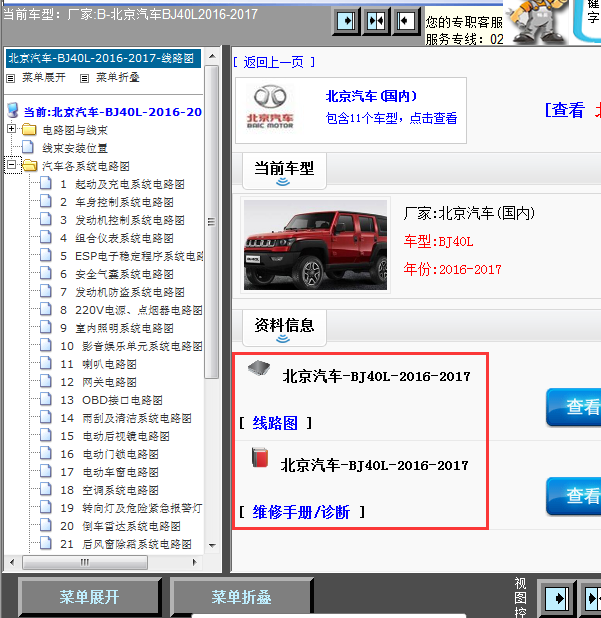Click the right-arrow panel button in the top toolbar
Viewport: 601px width, 618px height.
[346, 21]
